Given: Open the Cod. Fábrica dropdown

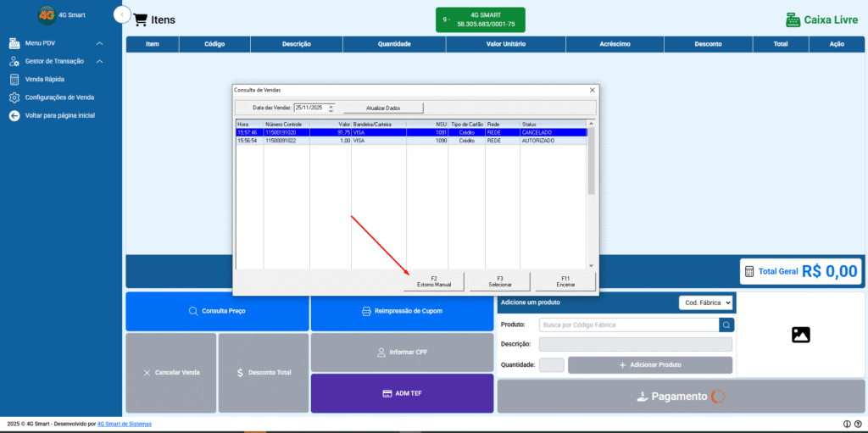Looking at the screenshot, I should (705, 303).
